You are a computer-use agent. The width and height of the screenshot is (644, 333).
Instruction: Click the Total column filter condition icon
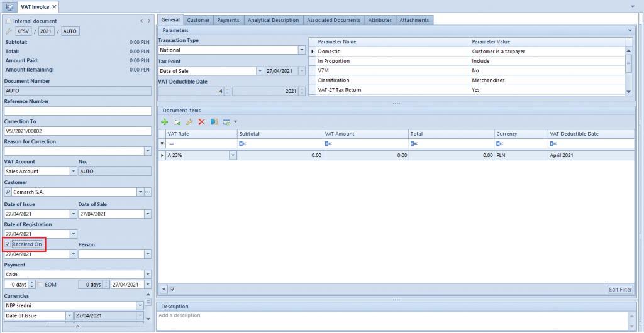pos(414,144)
